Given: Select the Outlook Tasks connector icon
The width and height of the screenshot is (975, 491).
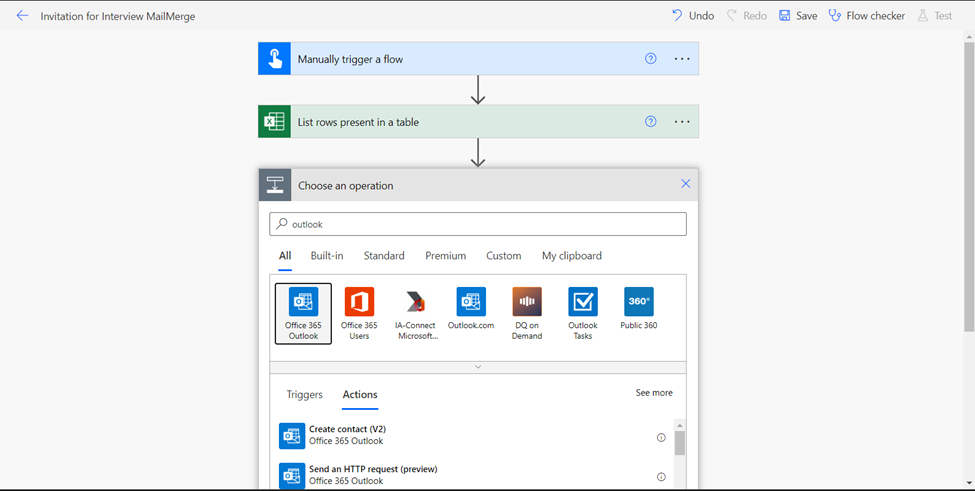Looking at the screenshot, I should [x=583, y=301].
